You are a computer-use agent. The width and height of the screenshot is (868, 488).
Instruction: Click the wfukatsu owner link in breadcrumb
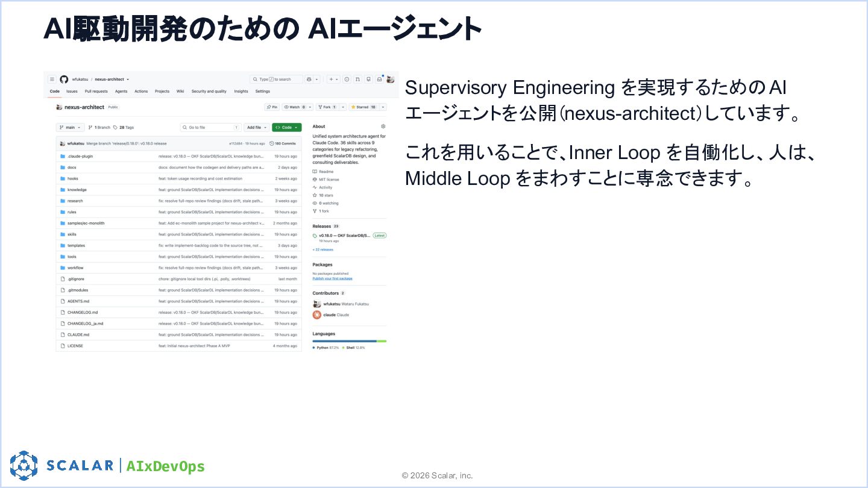(80, 80)
